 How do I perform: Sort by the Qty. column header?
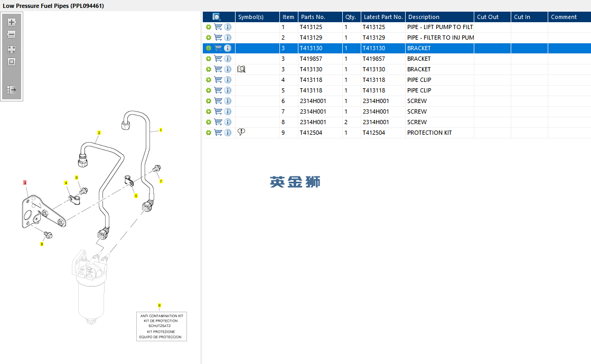pyautogui.click(x=351, y=17)
